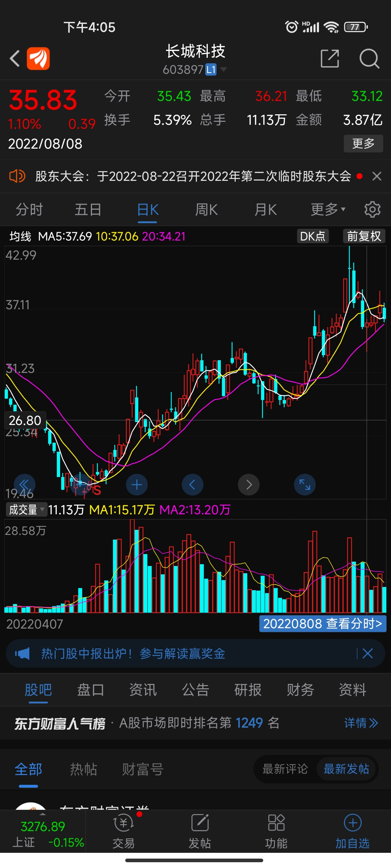
Task: Open 20220808 查看分时 link
Action: click(323, 624)
